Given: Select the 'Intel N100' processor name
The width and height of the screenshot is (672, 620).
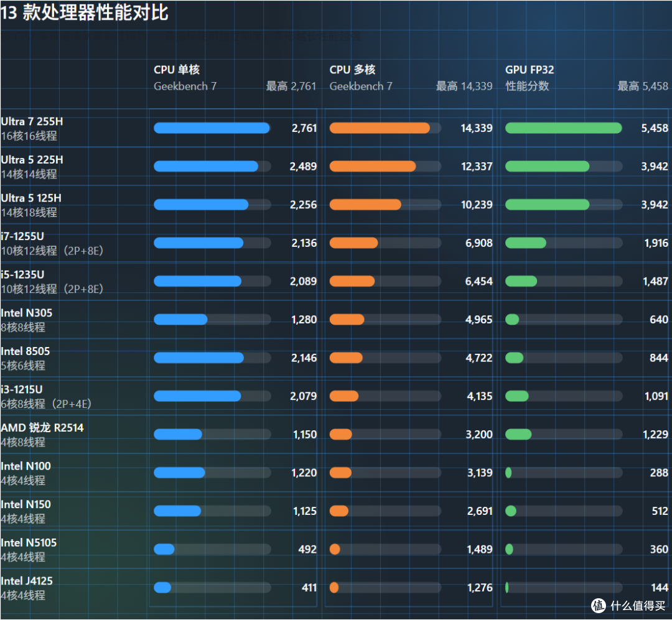Looking at the screenshot, I should coord(26,466).
